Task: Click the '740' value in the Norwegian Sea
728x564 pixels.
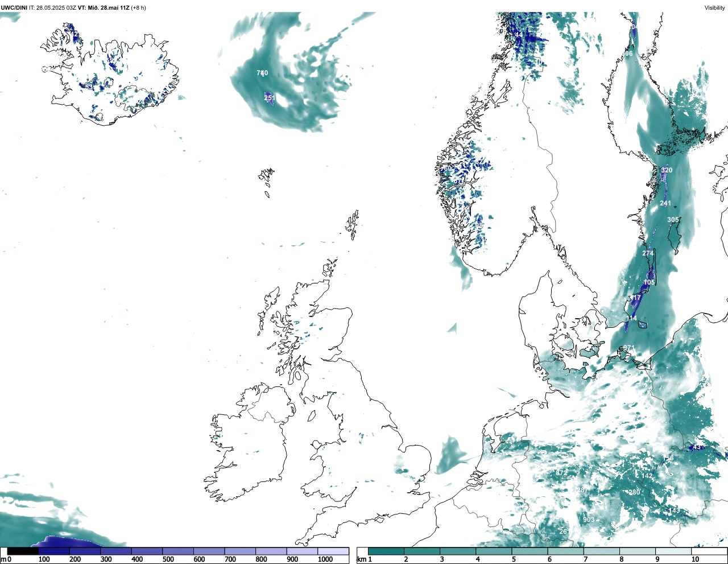Action: (x=262, y=73)
